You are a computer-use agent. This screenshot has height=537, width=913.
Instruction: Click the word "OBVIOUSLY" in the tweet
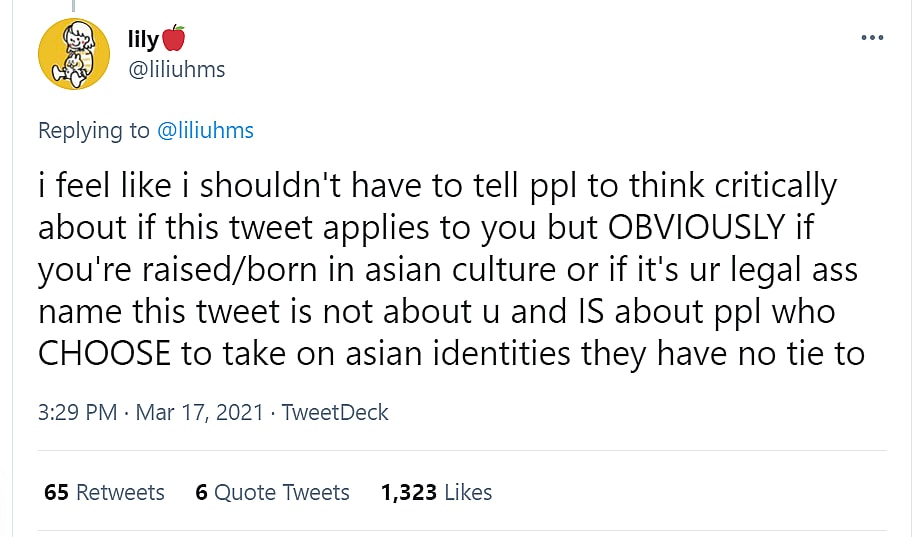696,227
